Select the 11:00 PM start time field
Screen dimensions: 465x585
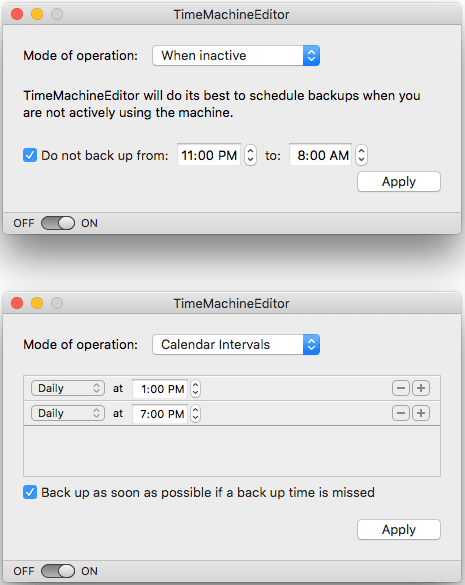(x=209, y=155)
